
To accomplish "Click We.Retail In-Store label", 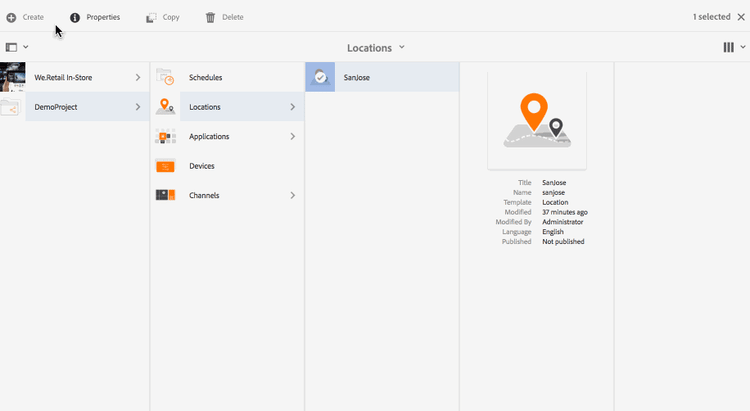I will pos(63,78).
